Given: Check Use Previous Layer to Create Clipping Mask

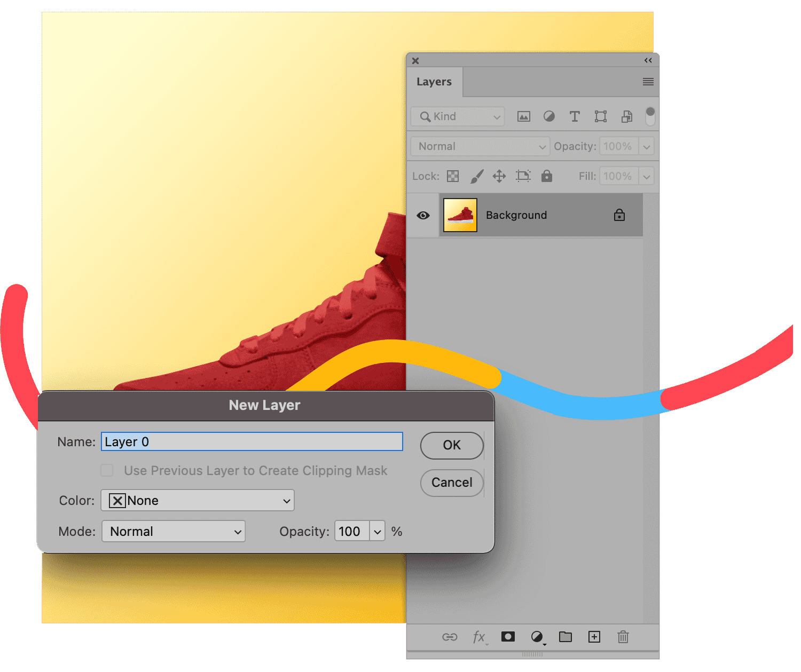Looking at the screenshot, I should 107,470.
